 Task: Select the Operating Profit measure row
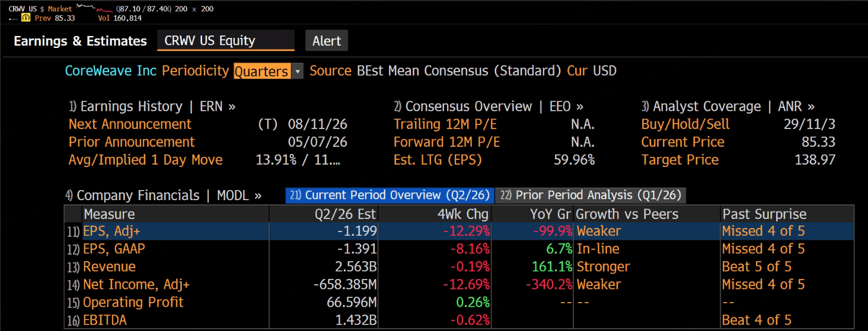459,302
